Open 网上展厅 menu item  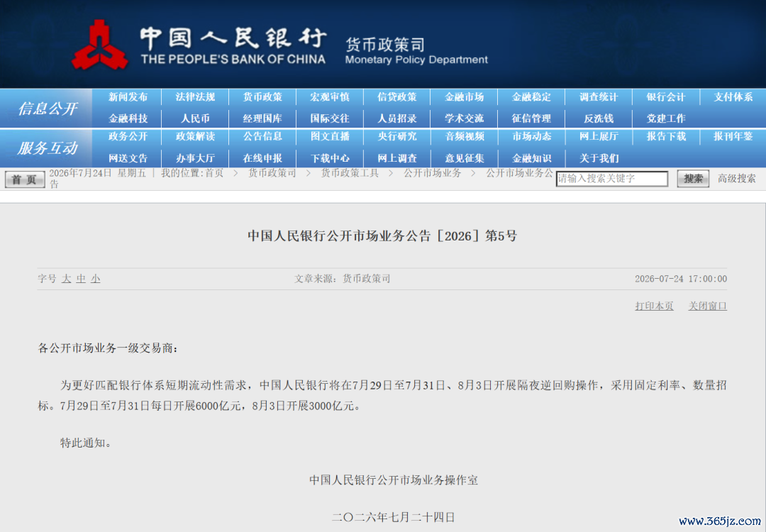(599, 137)
